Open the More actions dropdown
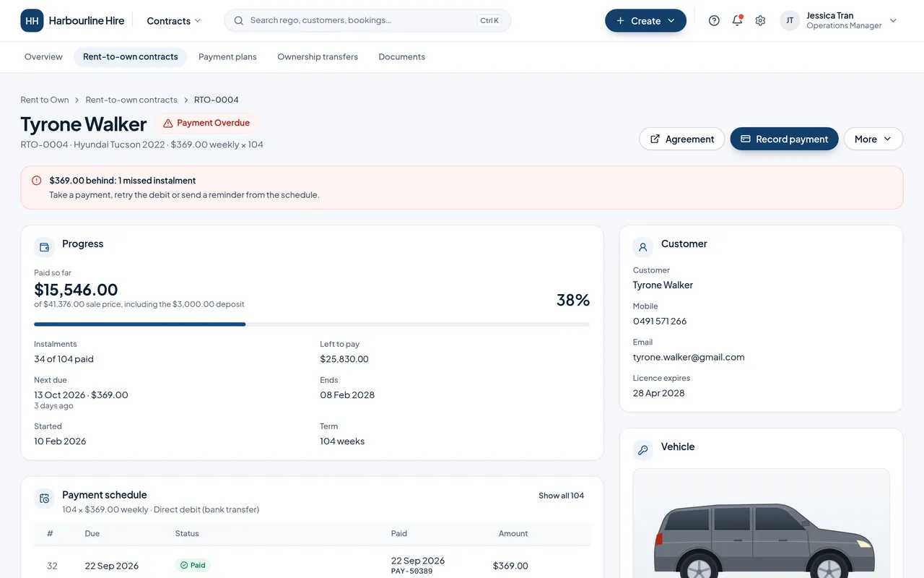This screenshot has width=924, height=578. click(x=873, y=139)
